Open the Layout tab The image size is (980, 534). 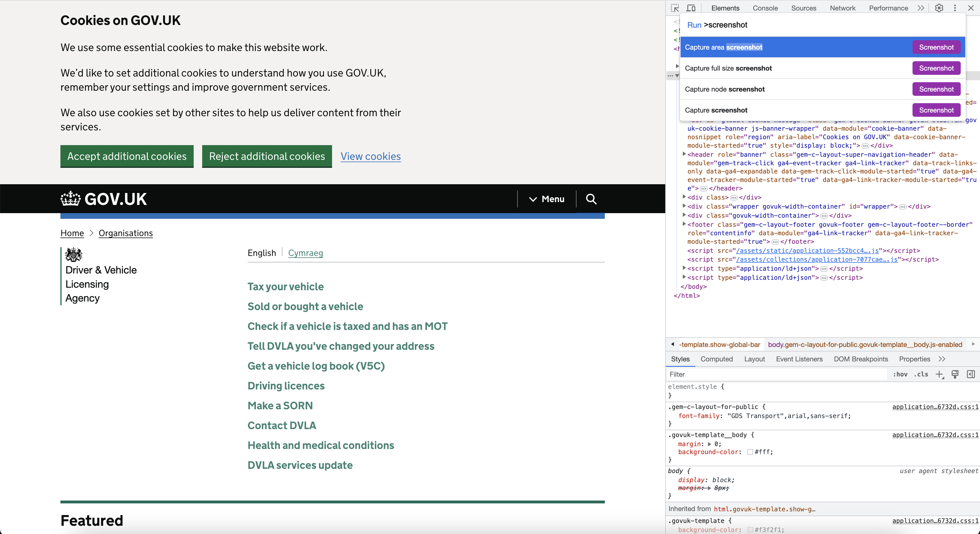[x=754, y=359]
